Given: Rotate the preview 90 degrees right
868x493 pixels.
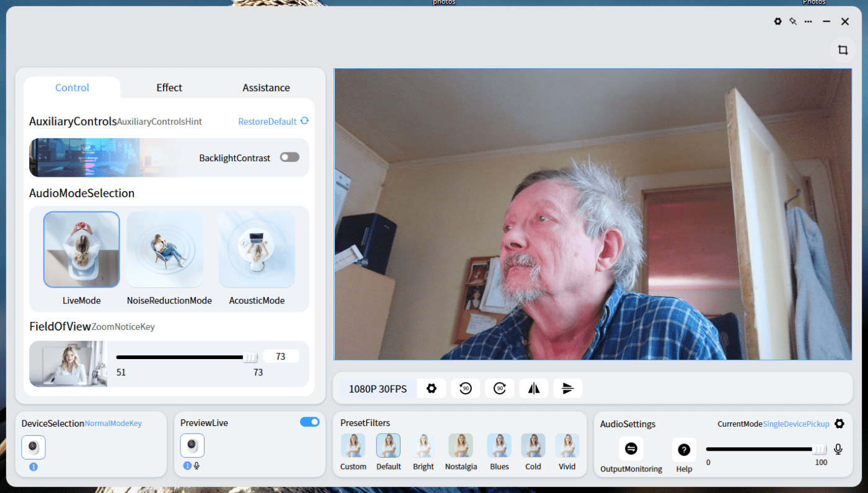Looking at the screenshot, I should 500,388.
